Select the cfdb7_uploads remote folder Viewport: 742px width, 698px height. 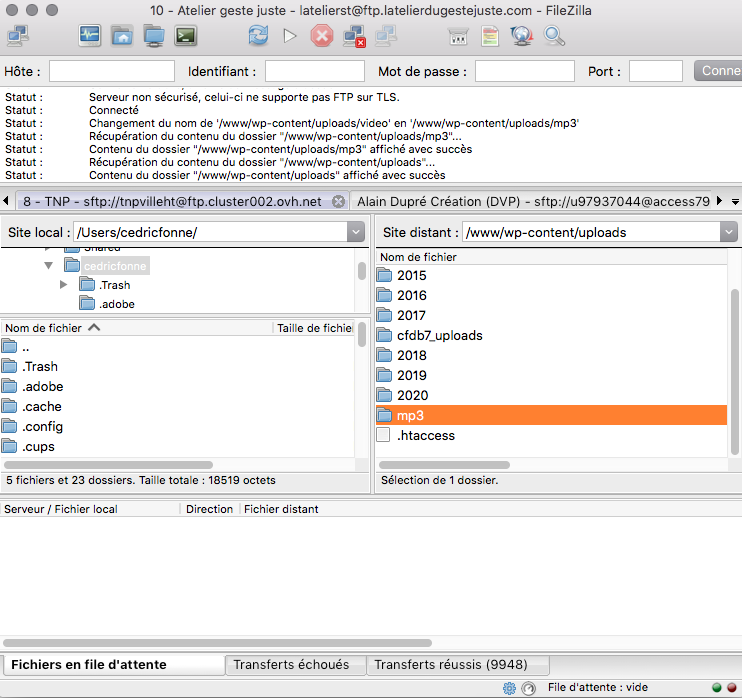coord(551,336)
